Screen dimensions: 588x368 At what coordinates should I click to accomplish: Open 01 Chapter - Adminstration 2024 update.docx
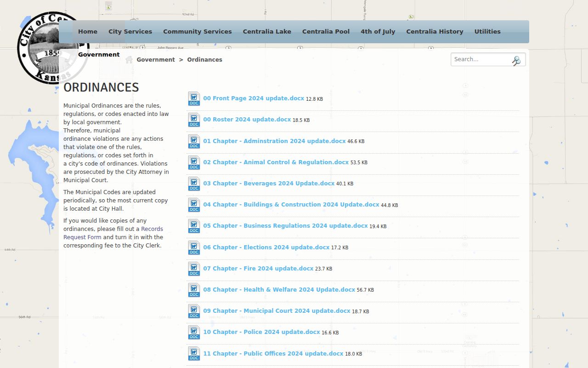[x=274, y=141]
